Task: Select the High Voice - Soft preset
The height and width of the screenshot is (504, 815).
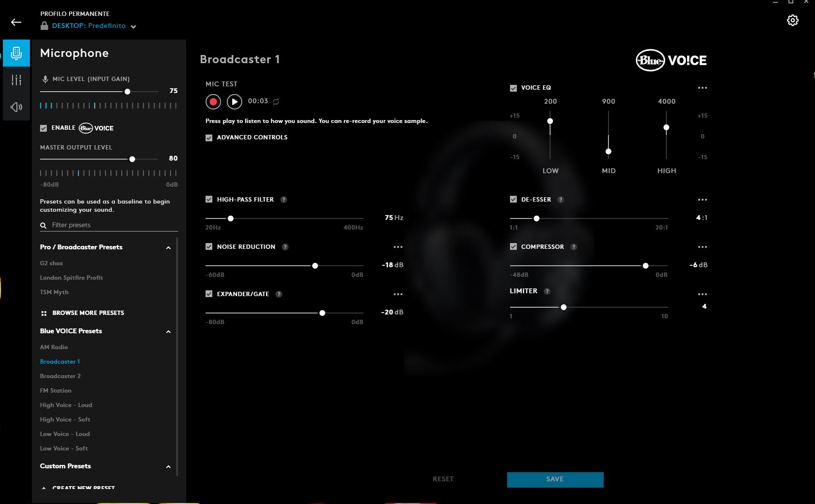Action: tap(65, 420)
